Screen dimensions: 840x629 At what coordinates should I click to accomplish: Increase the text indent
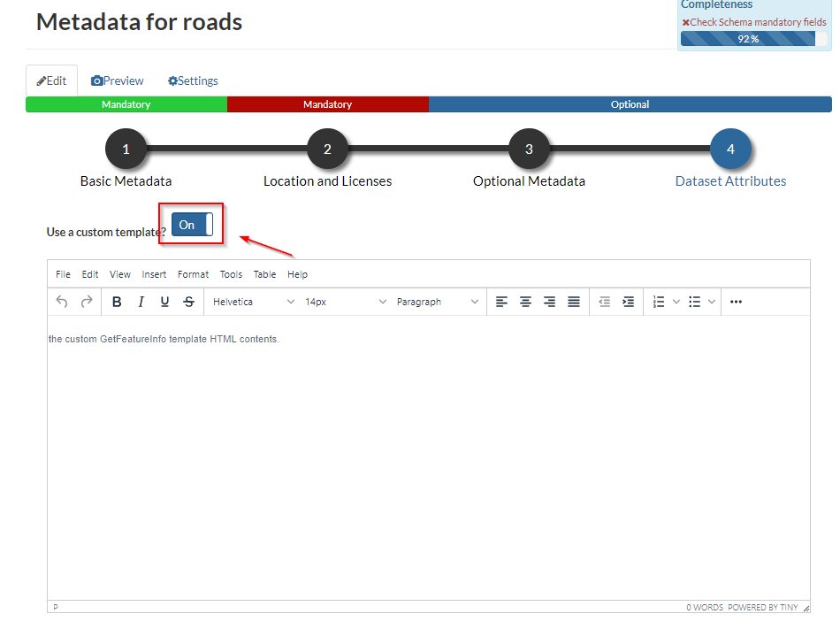[x=628, y=302]
